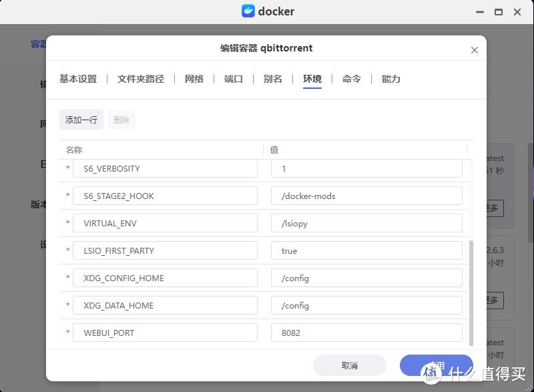Open the 文件夹路径 tab
The height and width of the screenshot is (392, 534).
point(140,78)
